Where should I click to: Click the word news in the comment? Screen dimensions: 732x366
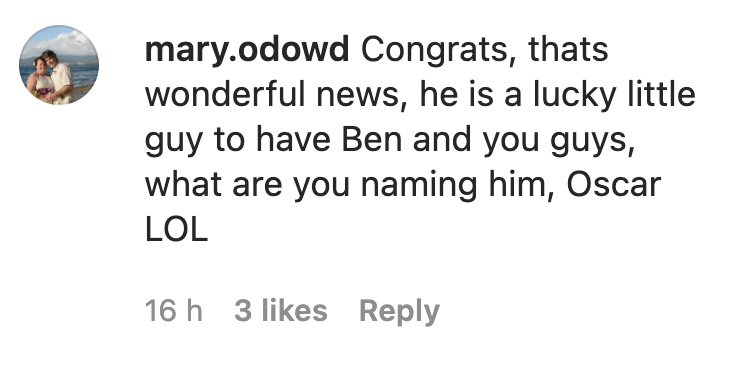click(x=361, y=96)
